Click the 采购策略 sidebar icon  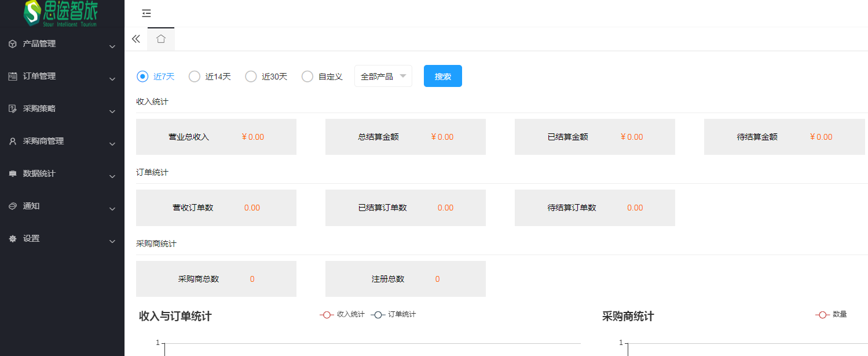coord(13,109)
